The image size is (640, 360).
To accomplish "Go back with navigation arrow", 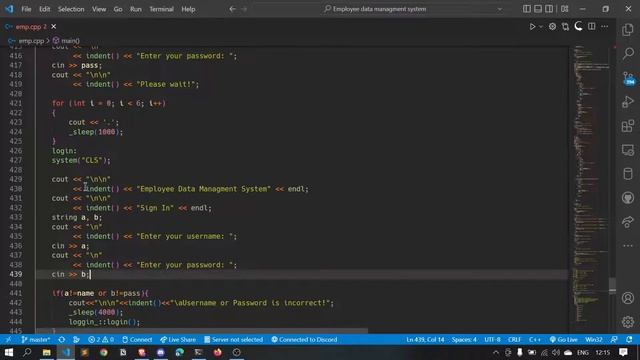I will pyautogui.click(x=232, y=9).
